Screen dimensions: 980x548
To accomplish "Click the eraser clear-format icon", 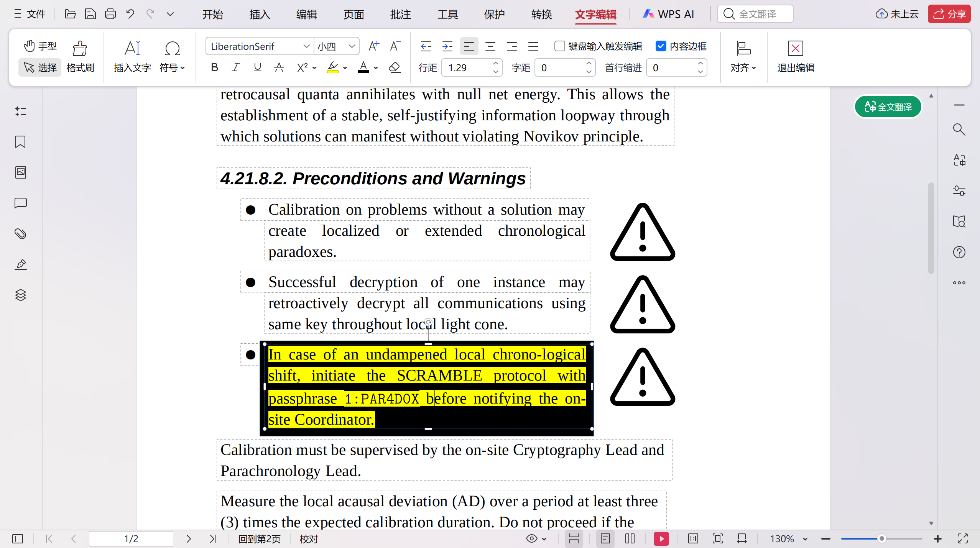I will [x=395, y=68].
